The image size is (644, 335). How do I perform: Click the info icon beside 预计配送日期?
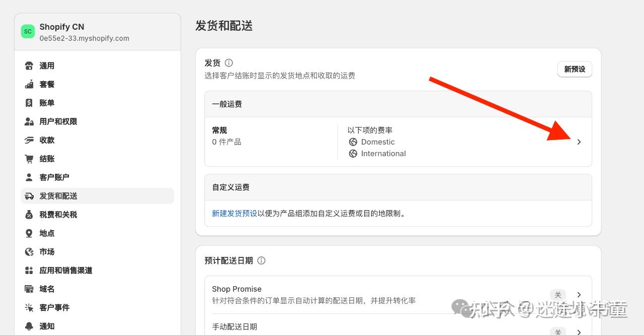[x=261, y=260]
